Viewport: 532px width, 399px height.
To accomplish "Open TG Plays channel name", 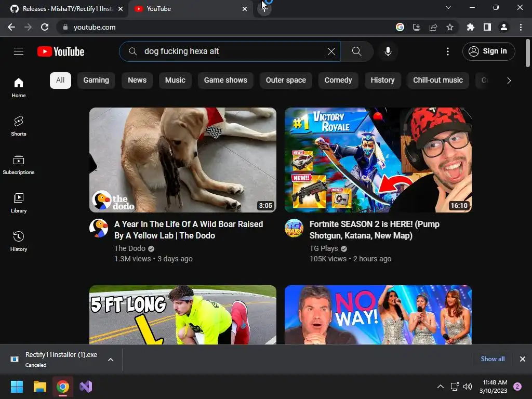I will [x=324, y=248].
